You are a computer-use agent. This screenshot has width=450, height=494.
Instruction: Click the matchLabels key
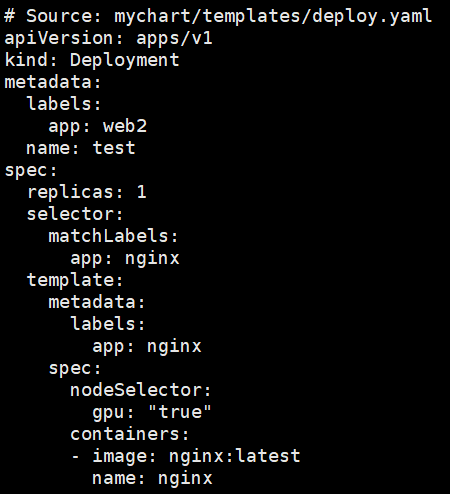(113, 236)
